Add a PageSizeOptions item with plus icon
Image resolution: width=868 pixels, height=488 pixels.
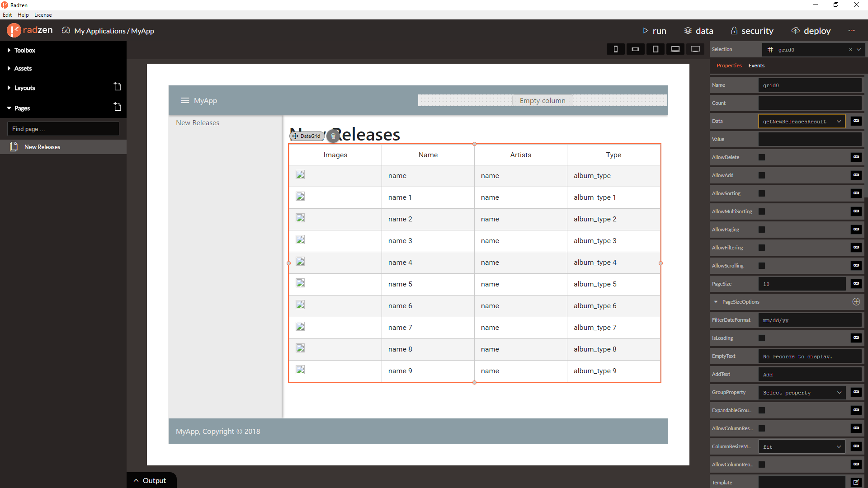856,302
